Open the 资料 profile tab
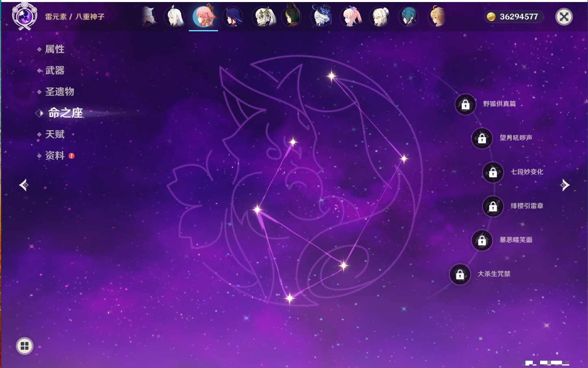 [55, 155]
